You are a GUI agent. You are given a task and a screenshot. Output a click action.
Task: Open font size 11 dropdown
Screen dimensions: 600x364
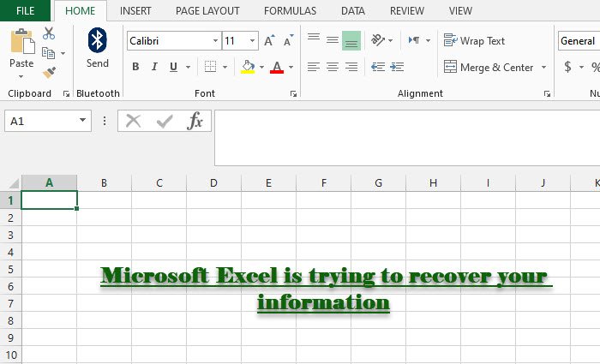252,40
